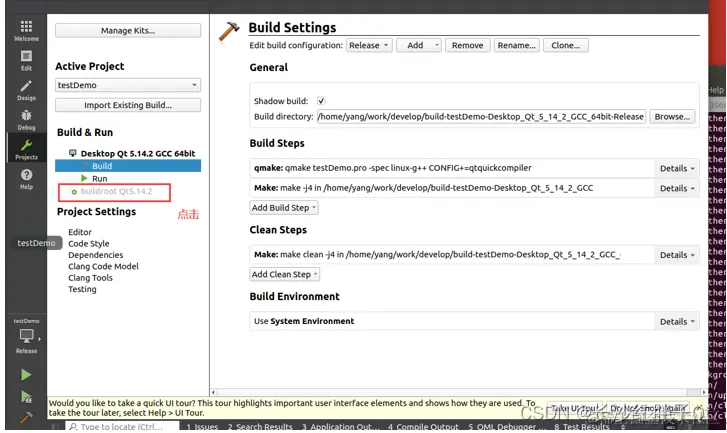
Task: Expand Details for the make clean step
Action: click(x=677, y=255)
